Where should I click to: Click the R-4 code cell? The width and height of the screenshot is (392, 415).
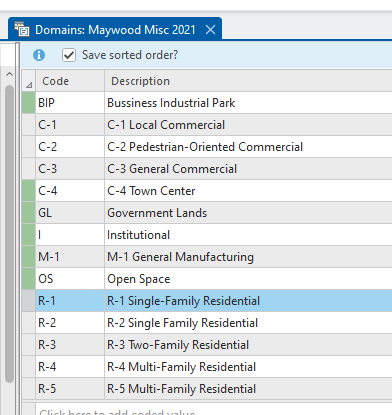tap(70, 367)
